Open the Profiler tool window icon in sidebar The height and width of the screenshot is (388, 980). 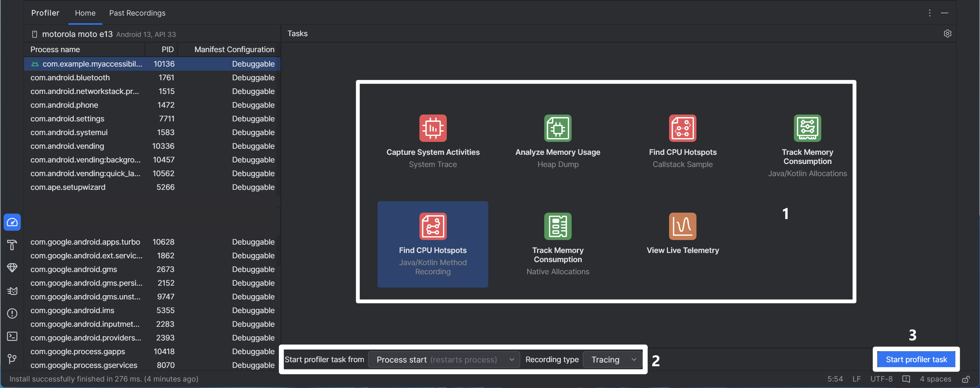click(12, 222)
